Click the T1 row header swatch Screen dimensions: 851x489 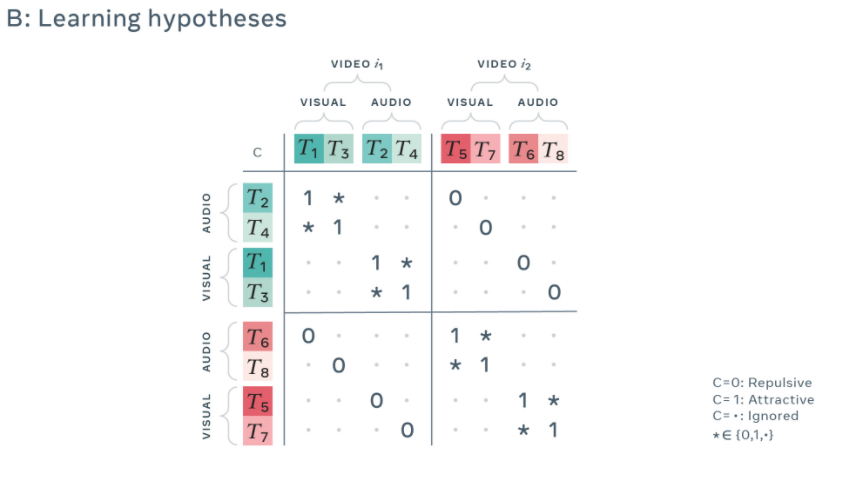tap(258, 264)
